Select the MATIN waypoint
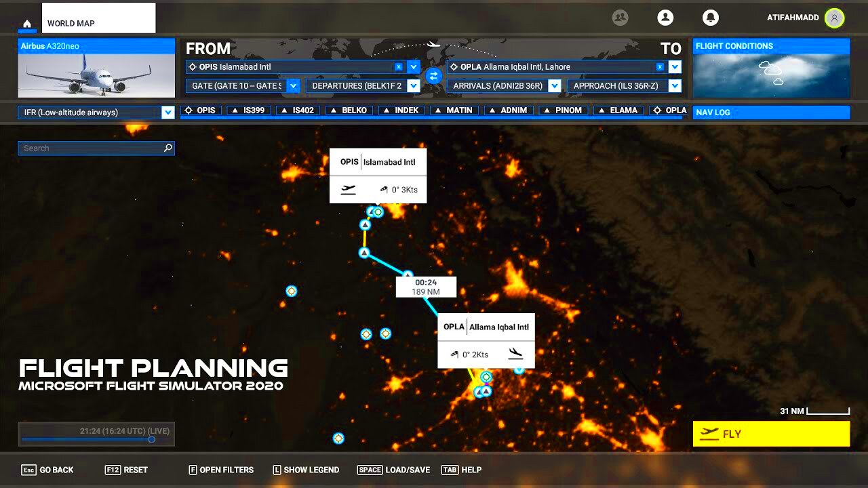Screen dimensions: 868x488 (x=454, y=110)
